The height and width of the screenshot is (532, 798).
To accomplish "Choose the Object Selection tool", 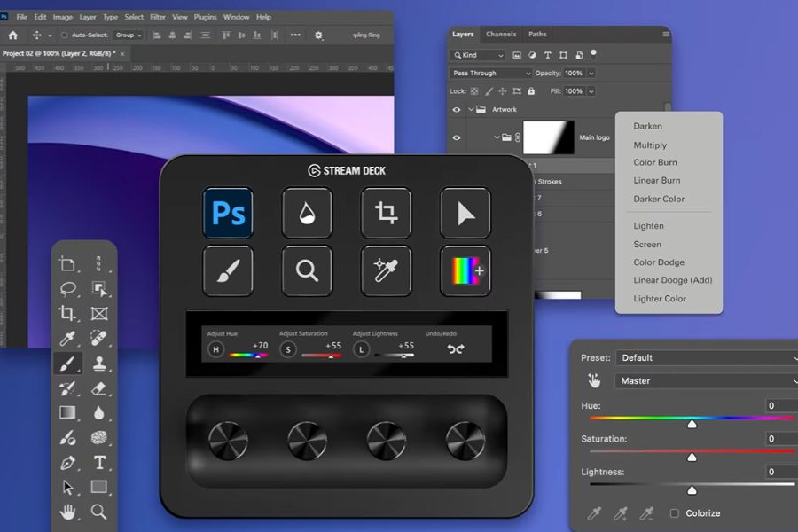I will point(99,289).
